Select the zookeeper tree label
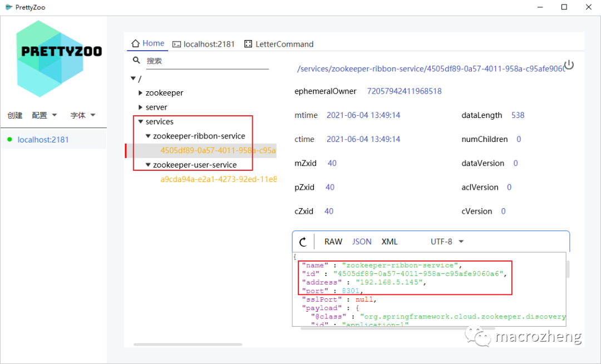The width and height of the screenshot is (601, 364). point(164,93)
